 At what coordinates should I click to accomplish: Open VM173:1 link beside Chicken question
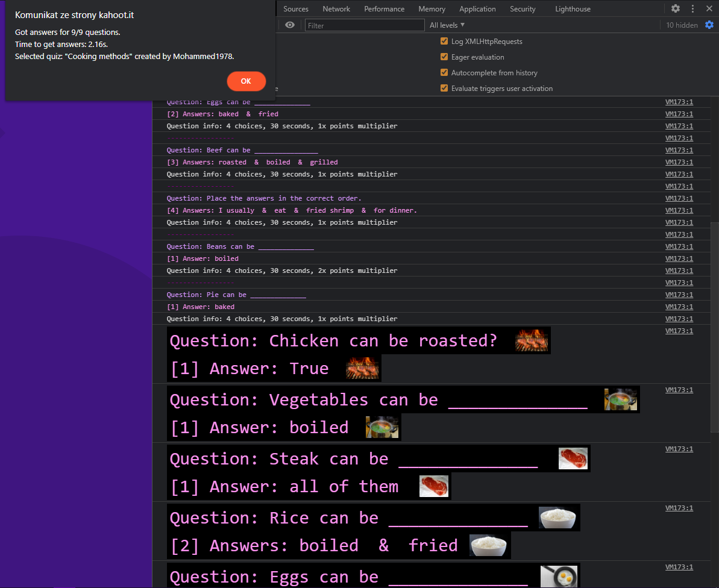click(x=679, y=331)
